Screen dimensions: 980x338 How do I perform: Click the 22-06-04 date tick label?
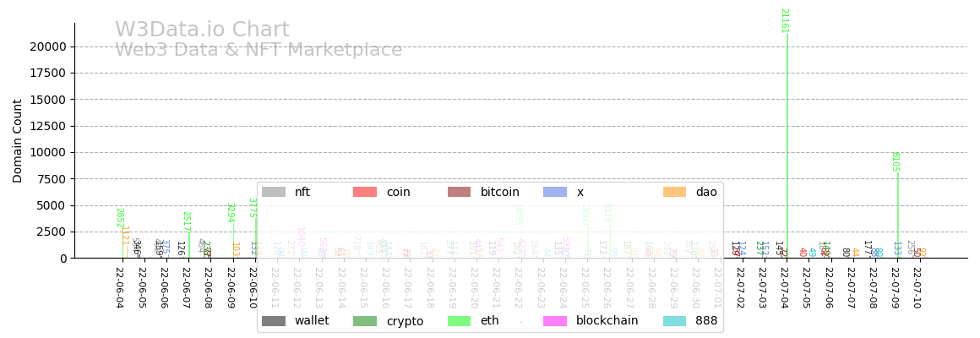pos(119,287)
